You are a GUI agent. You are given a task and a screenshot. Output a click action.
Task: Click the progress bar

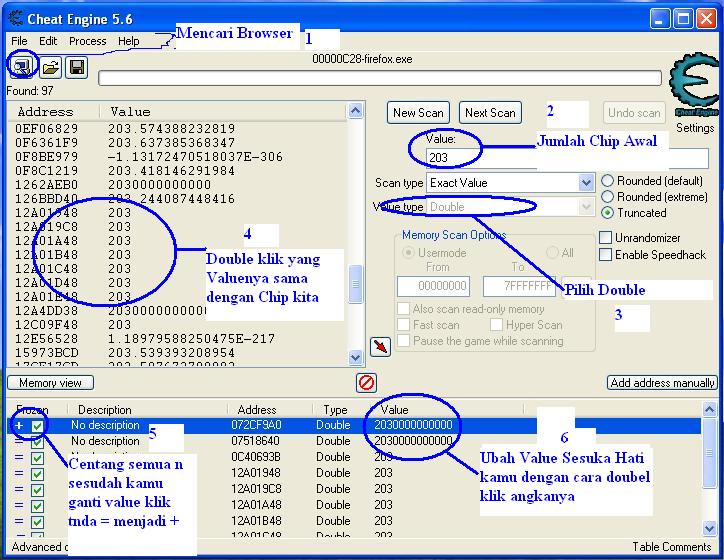click(x=380, y=78)
